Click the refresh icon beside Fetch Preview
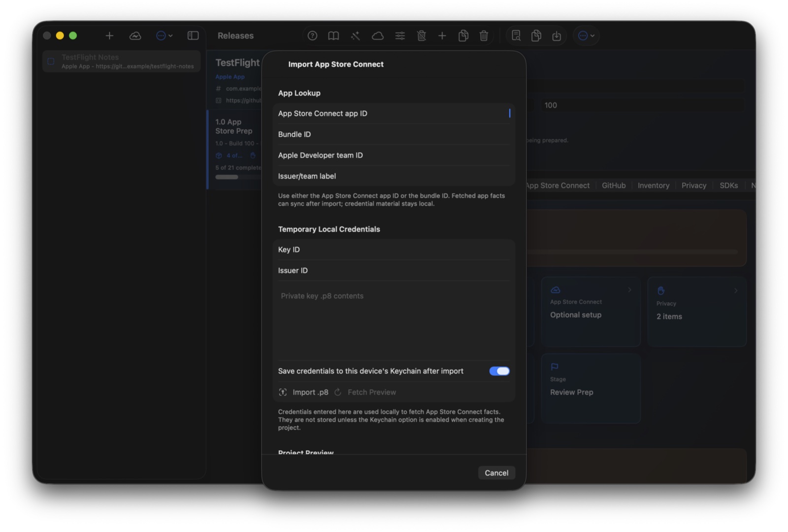The height and width of the screenshot is (532, 788). pyautogui.click(x=338, y=392)
